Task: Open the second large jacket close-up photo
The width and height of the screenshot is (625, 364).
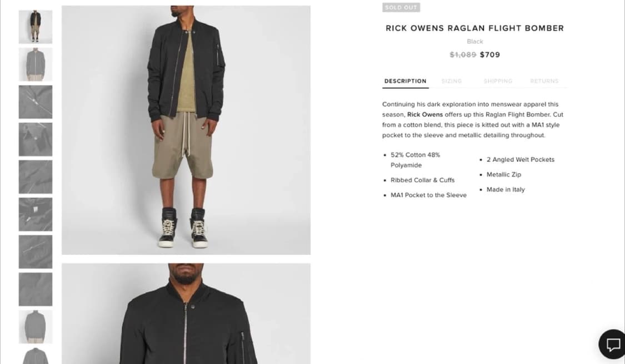Action: click(x=186, y=314)
